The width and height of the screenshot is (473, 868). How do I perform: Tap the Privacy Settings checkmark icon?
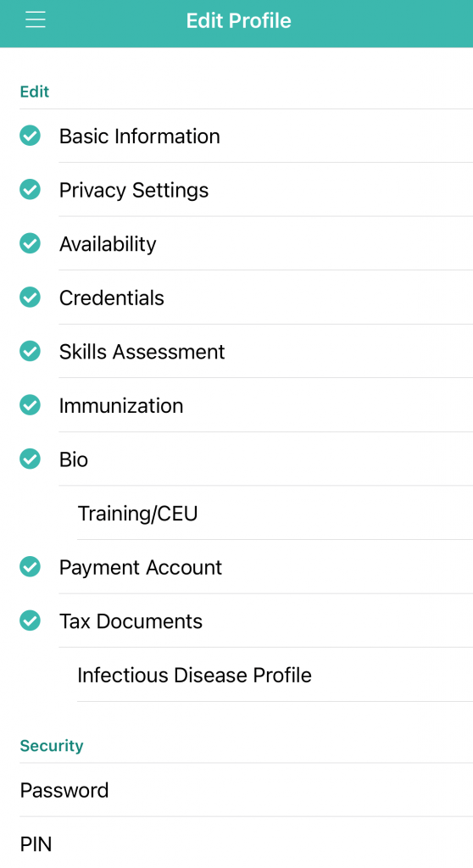(30, 189)
